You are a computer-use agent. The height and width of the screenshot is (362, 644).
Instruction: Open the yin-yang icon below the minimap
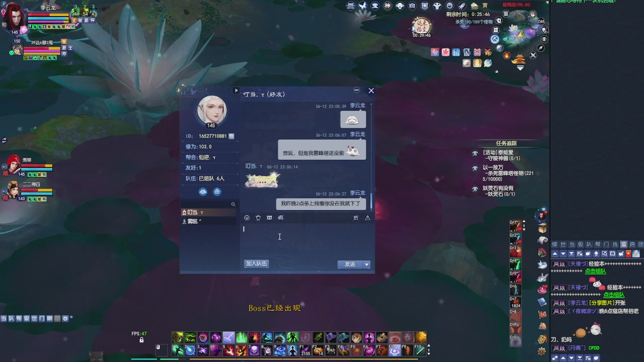pyautogui.click(x=467, y=63)
